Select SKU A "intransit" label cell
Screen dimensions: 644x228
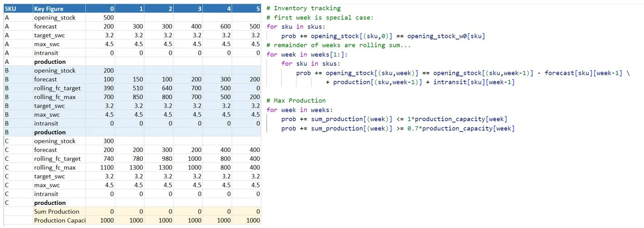coord(59,53)
